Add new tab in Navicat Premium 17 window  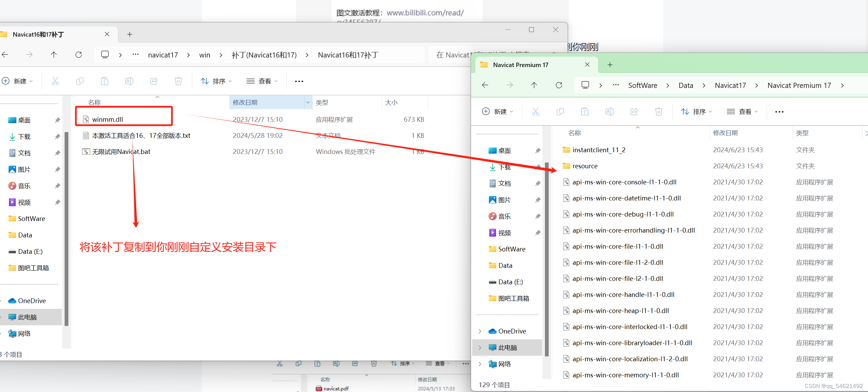coord(610,65)
